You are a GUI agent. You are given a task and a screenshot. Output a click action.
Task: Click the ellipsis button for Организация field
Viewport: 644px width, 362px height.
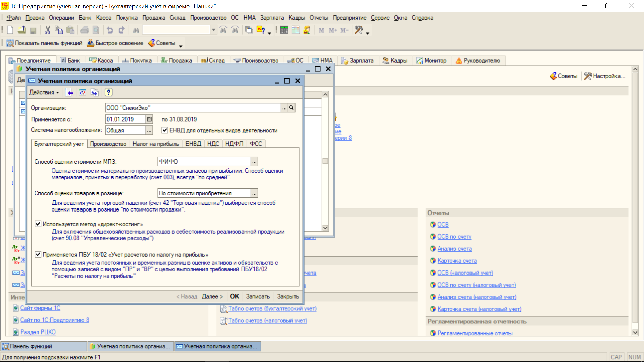click(284, 108)
